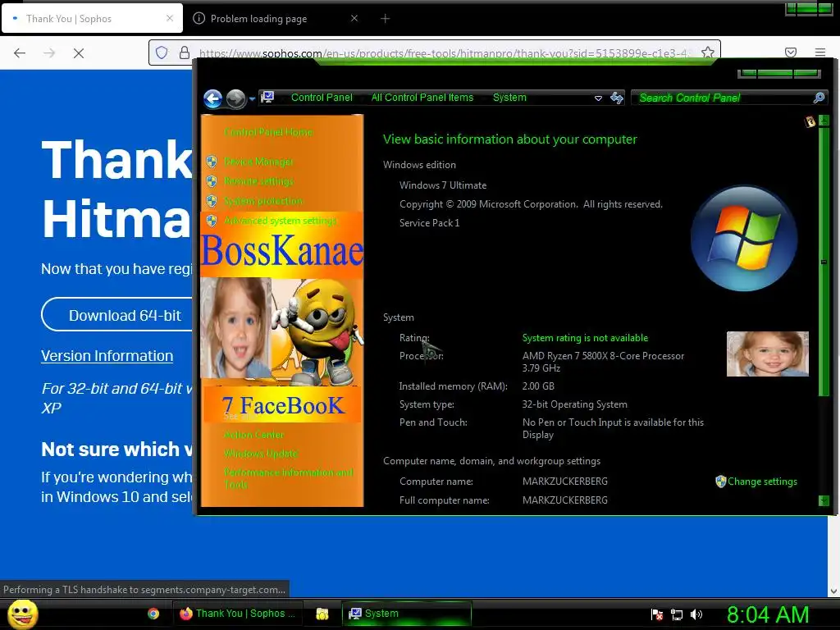Viewport: 840px width, 630px height.
Task: Click the computer icon in address breadcrumb
Action: tap(267, 98)
